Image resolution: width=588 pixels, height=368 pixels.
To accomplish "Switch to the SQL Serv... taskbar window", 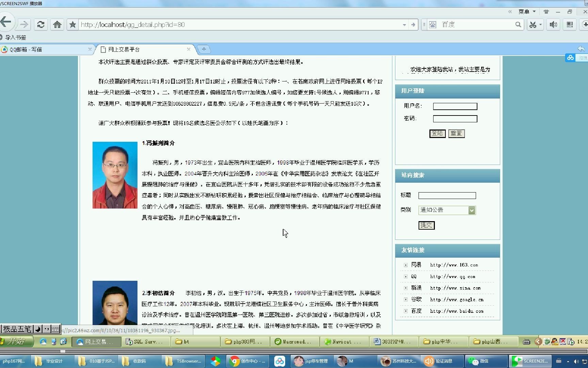I will (145, 341).
